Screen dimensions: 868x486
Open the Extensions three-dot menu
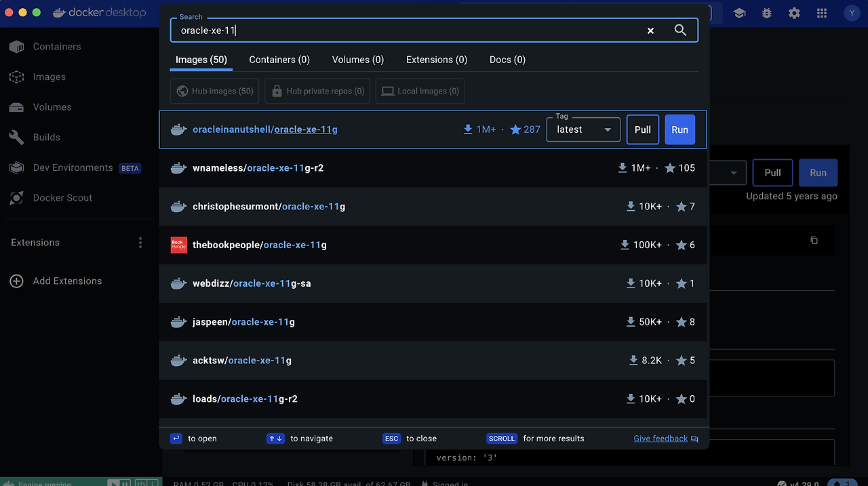140,243
